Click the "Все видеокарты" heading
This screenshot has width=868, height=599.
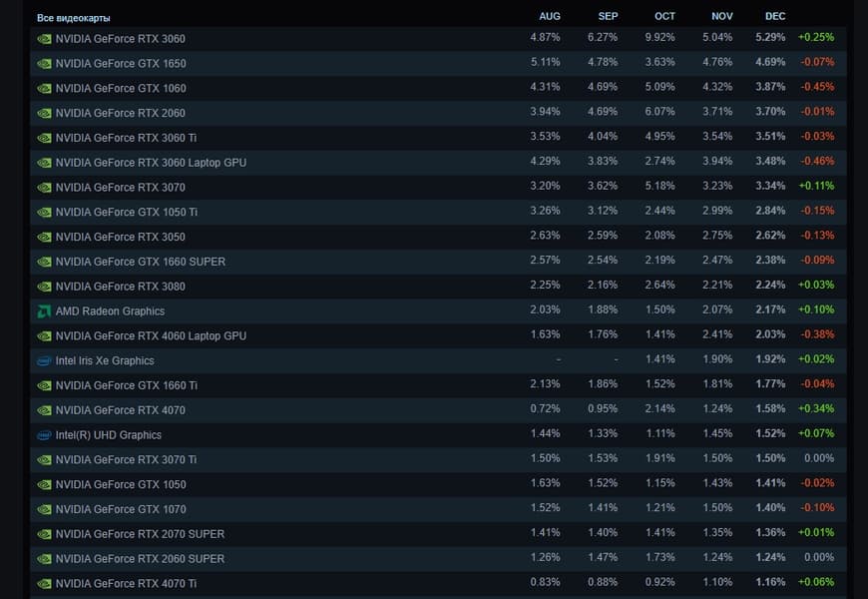coord(74,18)
